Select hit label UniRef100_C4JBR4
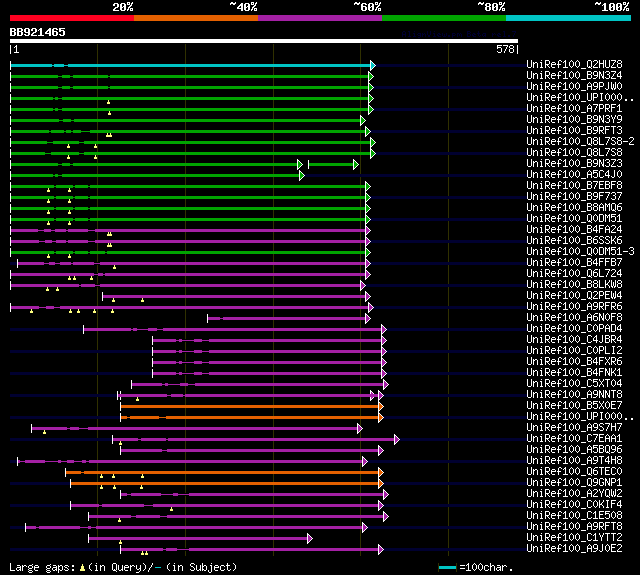The height and width of the screenshot is (575, 640). (x=574, y=340)
